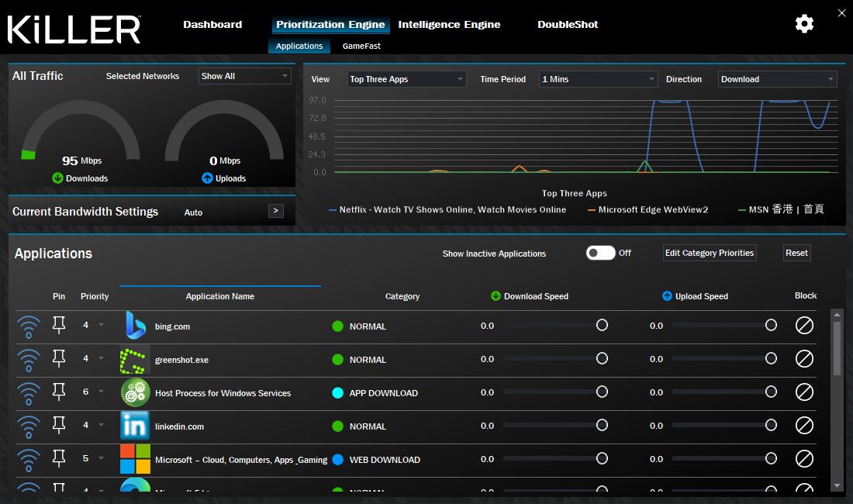
Task: Sort by Application Name column header
Action: coord(219,296)
